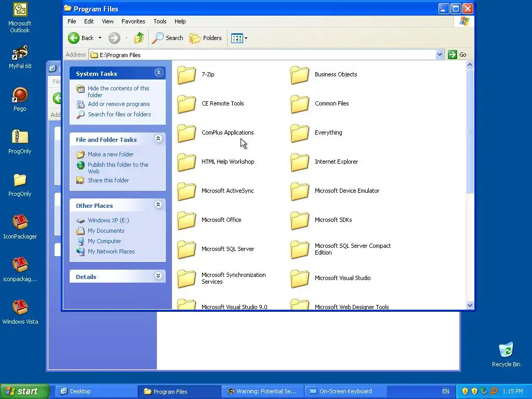Image resolution: width=532 pixels, height=399 pixels.
Task: Open the File menu
Action: coord(72,21)
